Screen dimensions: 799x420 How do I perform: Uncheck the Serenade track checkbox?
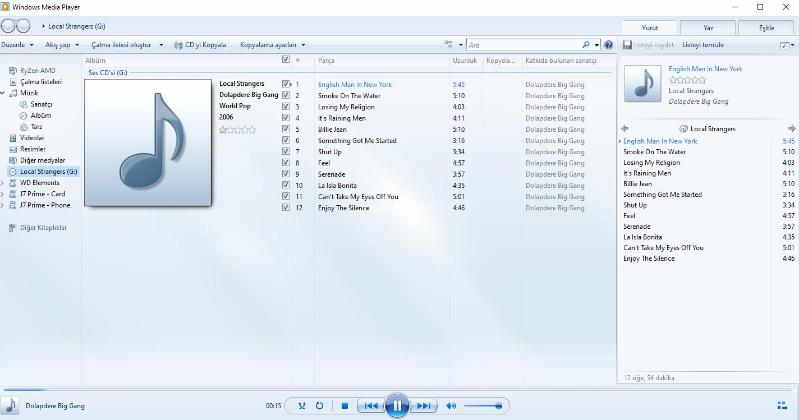coord(286,174)
